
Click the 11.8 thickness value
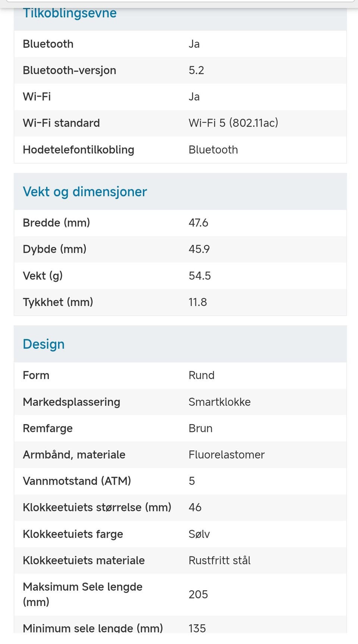coord(198,302)
